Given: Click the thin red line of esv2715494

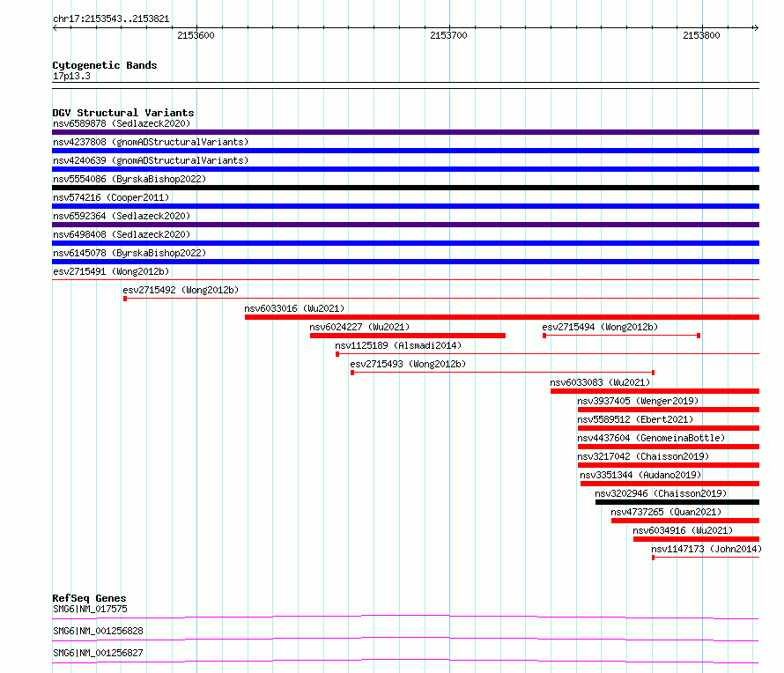Looking at the screenshot, I should point(622,336).
